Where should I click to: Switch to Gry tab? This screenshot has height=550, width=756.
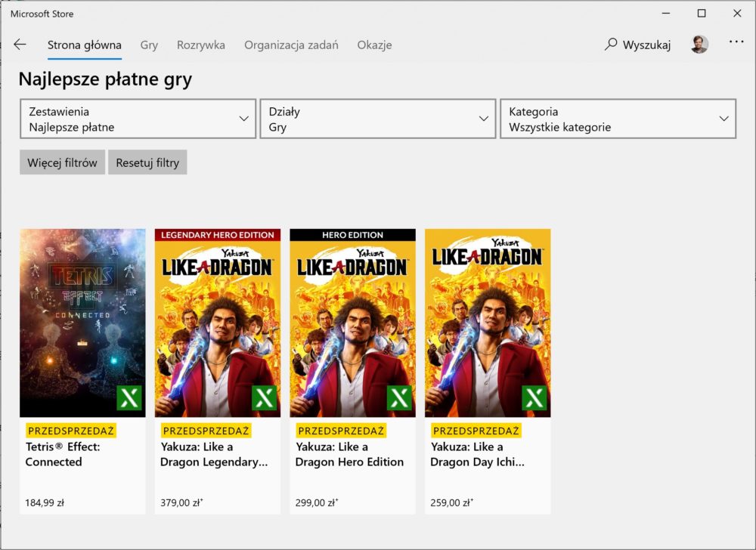(149, 45)
